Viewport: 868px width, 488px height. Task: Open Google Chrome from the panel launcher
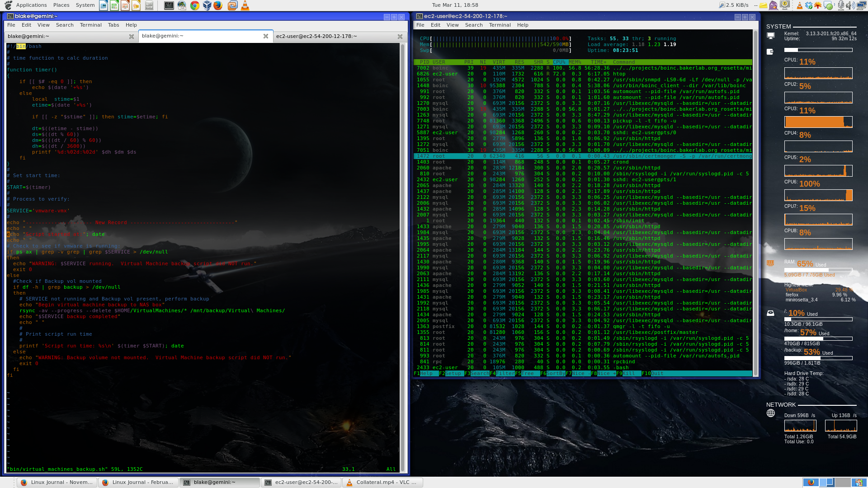coord(195,5)
